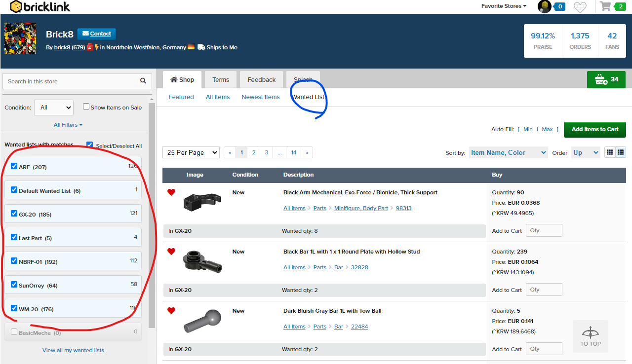
Task: Open the heart wish list icon
Action: 580,7
